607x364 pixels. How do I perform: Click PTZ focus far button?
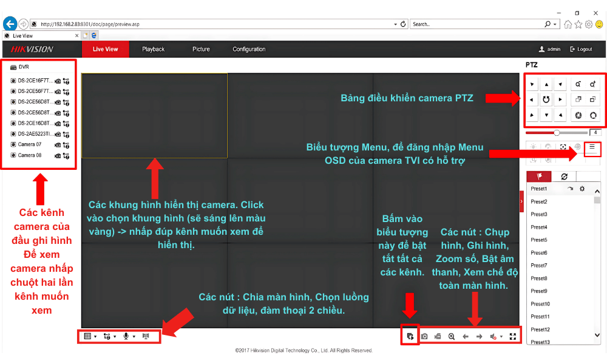(x=592, y=100)
